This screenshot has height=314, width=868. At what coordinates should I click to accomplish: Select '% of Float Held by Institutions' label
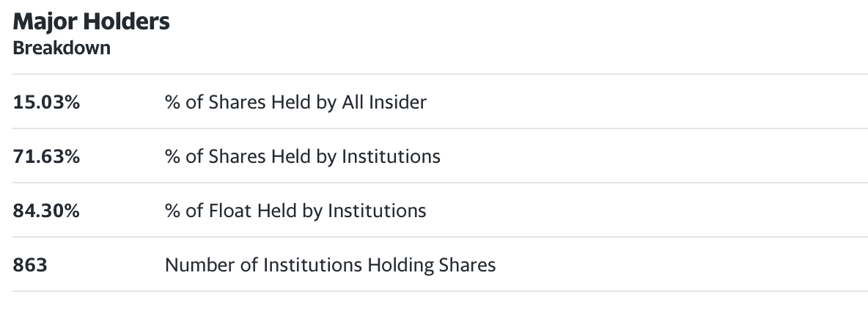pos(295,211)
